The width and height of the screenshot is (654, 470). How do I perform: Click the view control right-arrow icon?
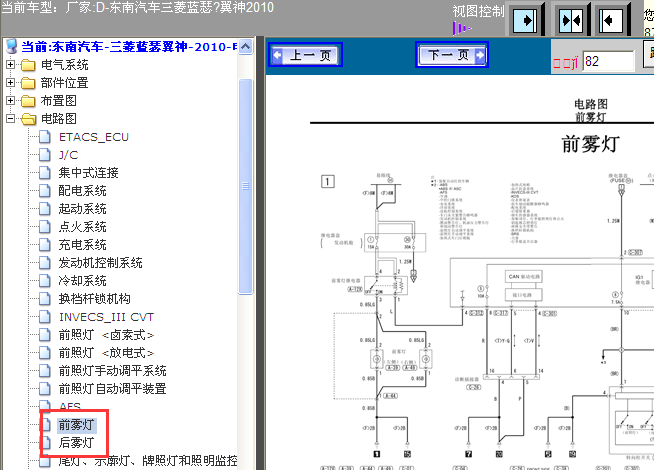tap(524, 20)
